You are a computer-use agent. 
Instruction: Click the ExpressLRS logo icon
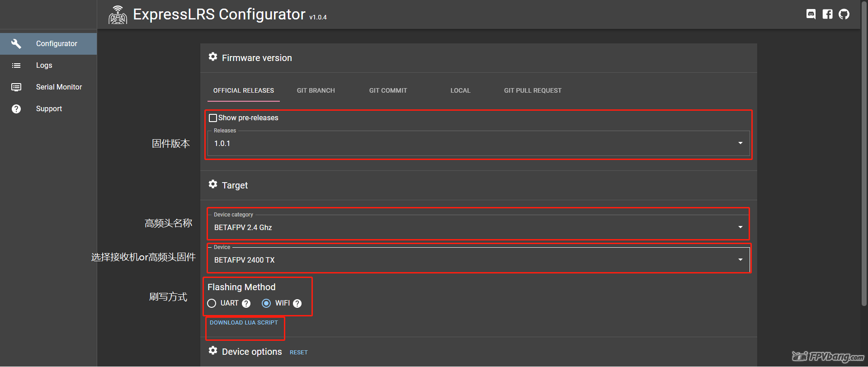pyautogui.click(x=118, y=15)
